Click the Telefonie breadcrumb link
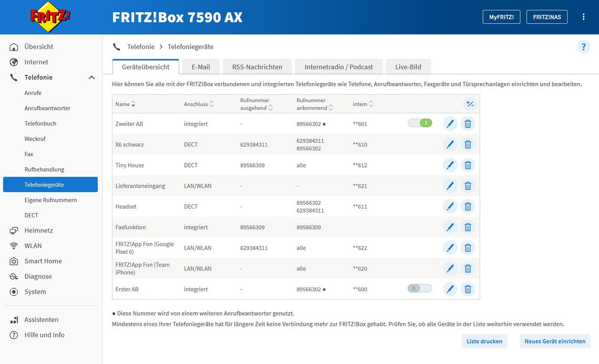 [141, 47]
